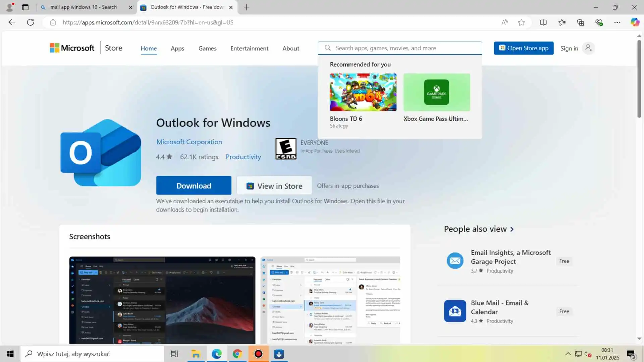This screenshot has height=362, width=644.
Task: Open the Entertainment menu item
Action: pyautogui.click(x=249, y=48)
